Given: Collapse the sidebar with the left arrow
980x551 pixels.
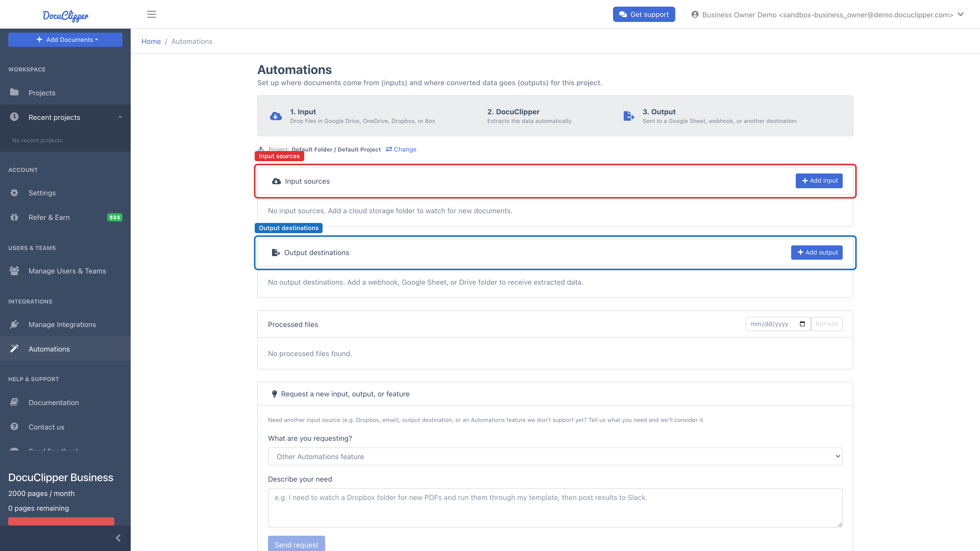Looking at the screenshot, I should (x=118, y=538).
